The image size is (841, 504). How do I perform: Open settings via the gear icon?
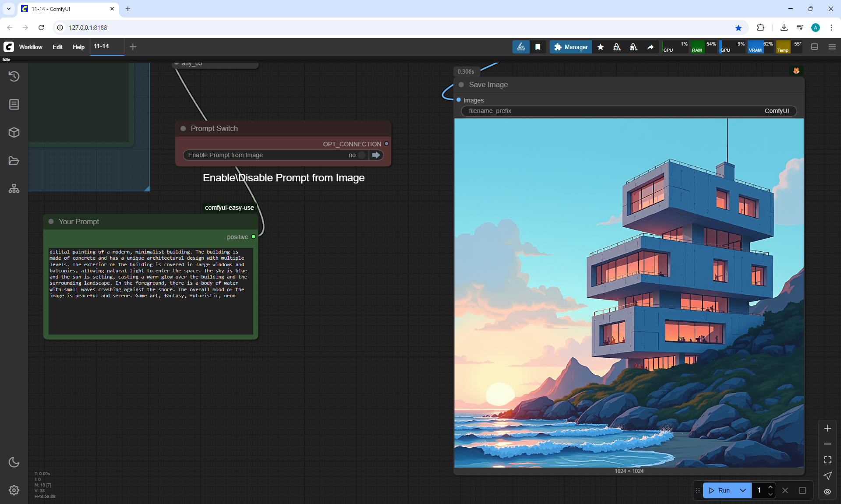(x=14, y=490)
